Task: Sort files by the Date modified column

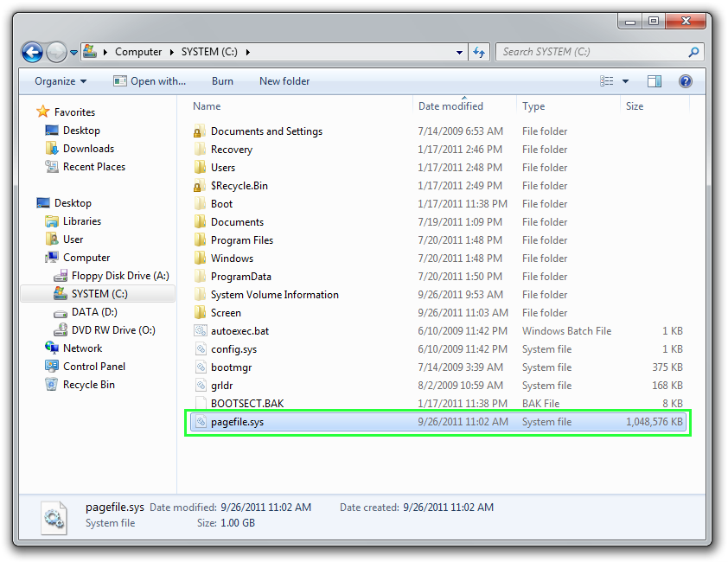Action: (450, 105)
